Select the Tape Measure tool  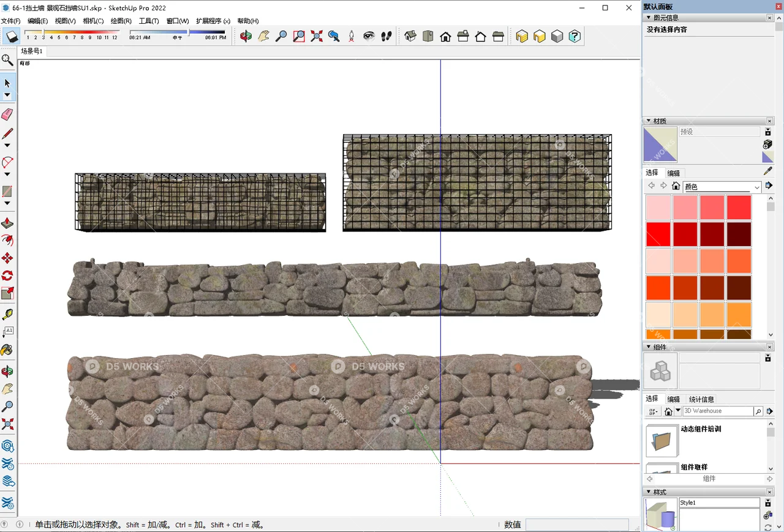8,313
